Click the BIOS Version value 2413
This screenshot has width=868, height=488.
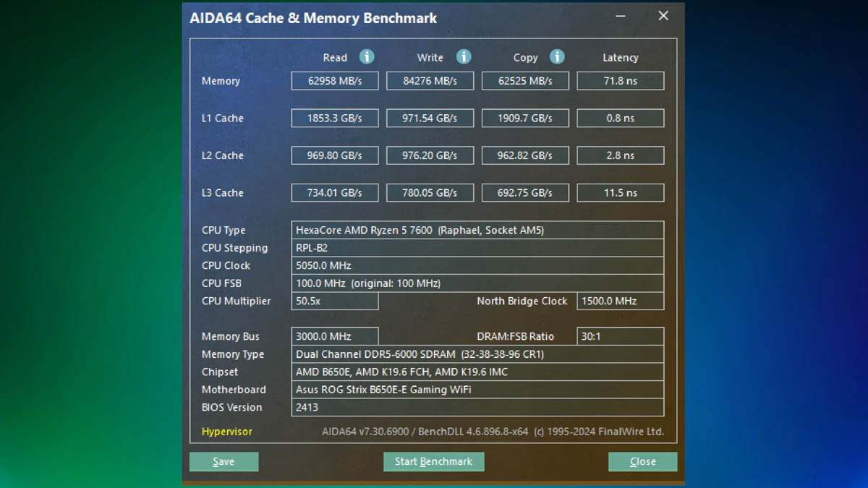pyautogui.click(x=477, y=407)
